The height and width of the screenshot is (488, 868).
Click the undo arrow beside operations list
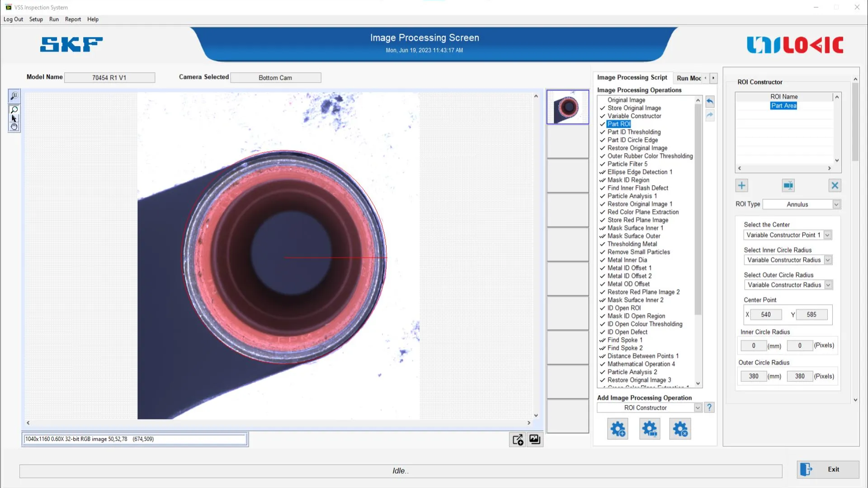coord(710,101)
